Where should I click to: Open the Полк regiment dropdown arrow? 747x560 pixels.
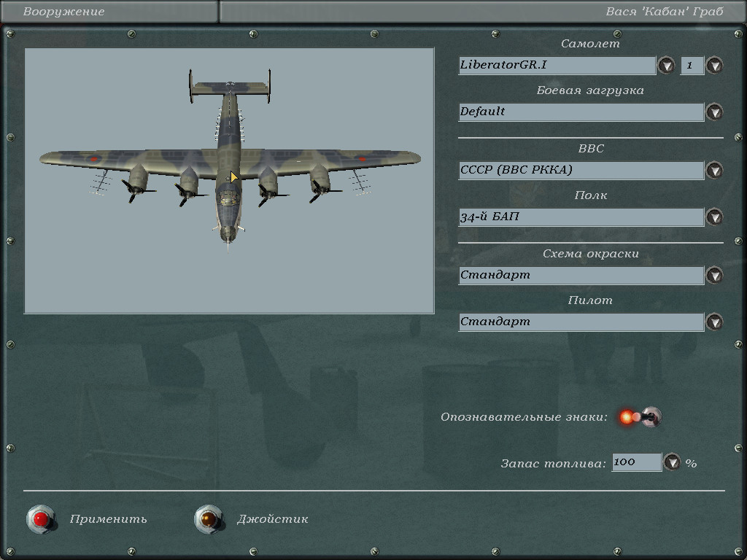(714, 217)
